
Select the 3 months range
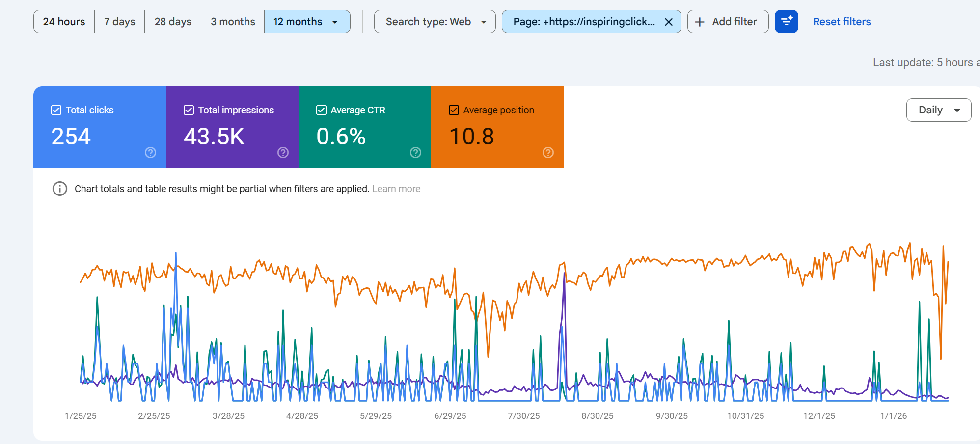[232, 21]
